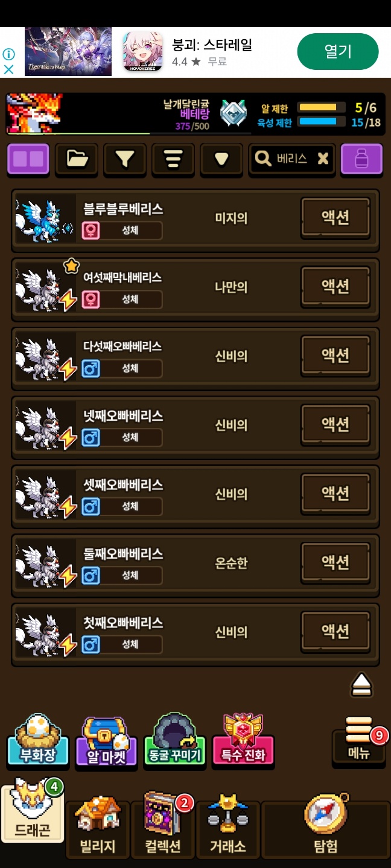Tap the green 열기 ad button

(338, 51)
